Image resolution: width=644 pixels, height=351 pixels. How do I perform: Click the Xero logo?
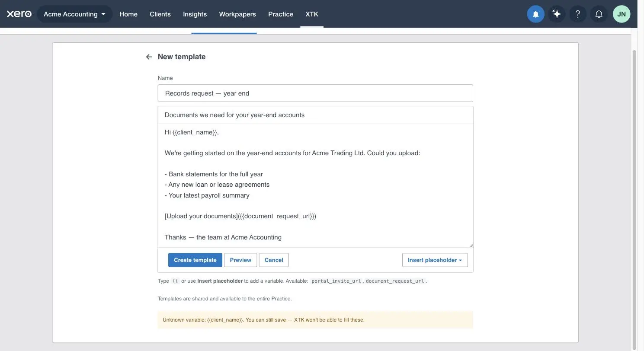tap(19, 14)
